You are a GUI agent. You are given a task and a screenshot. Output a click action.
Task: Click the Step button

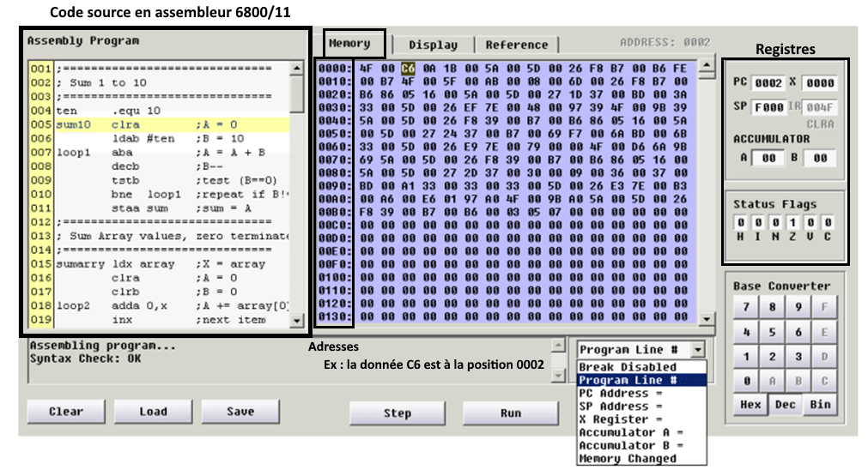[397, 413]
